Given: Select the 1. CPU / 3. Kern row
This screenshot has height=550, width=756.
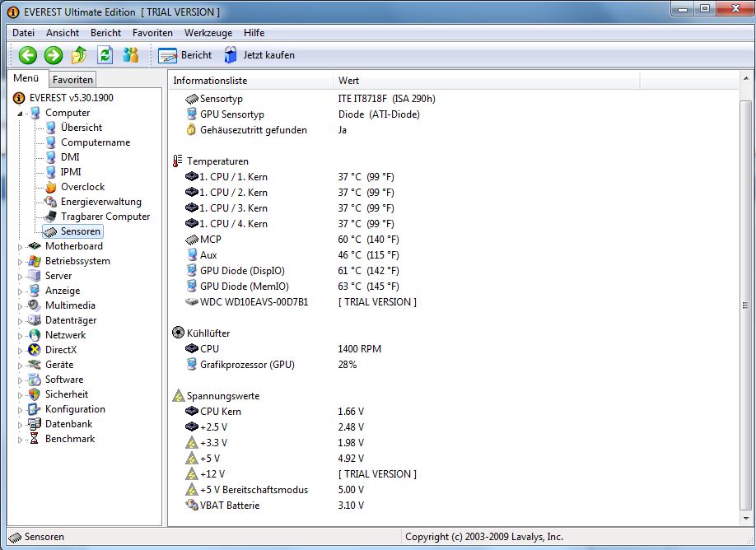Looking at the screenshot, I should point(290,208).
